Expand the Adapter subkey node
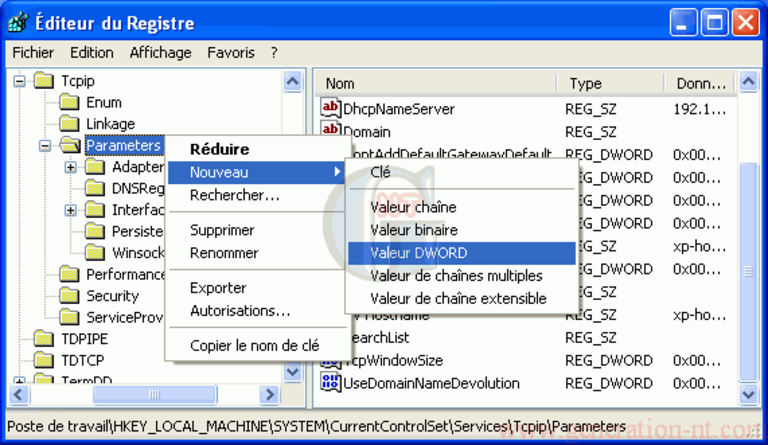Image resolution: width=768 pixels, height=445 pixels. pos(71,167)
